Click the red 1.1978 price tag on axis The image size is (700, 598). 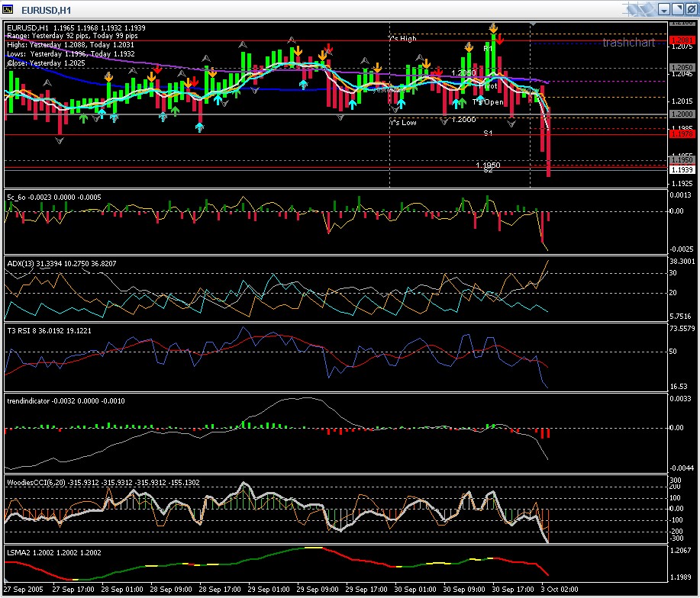(x=682, y=133)
